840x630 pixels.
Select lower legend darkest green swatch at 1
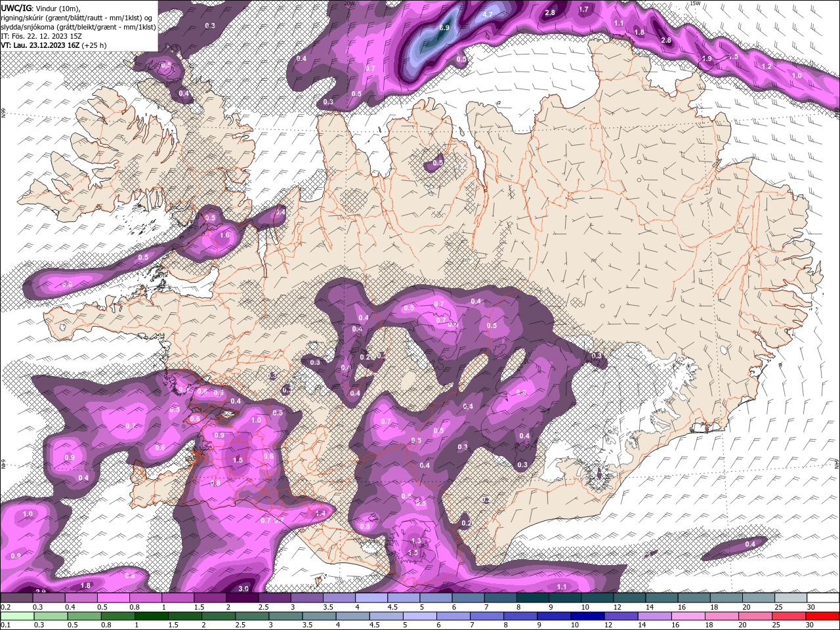[x=151, y=616]
